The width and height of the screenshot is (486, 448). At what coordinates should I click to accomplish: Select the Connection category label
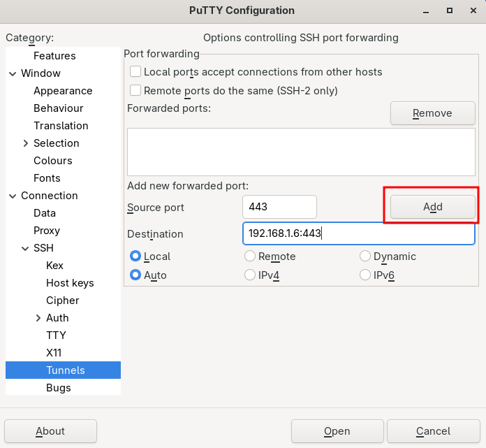point(50,196)
